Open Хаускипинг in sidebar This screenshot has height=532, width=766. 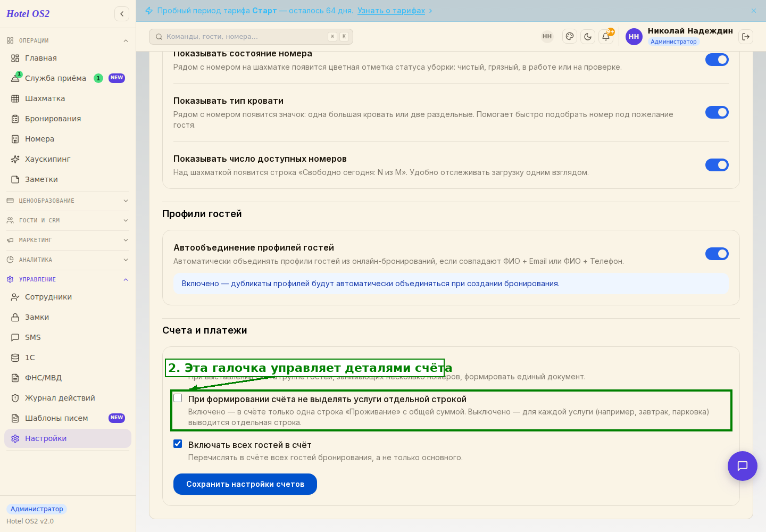coord(68,159)
